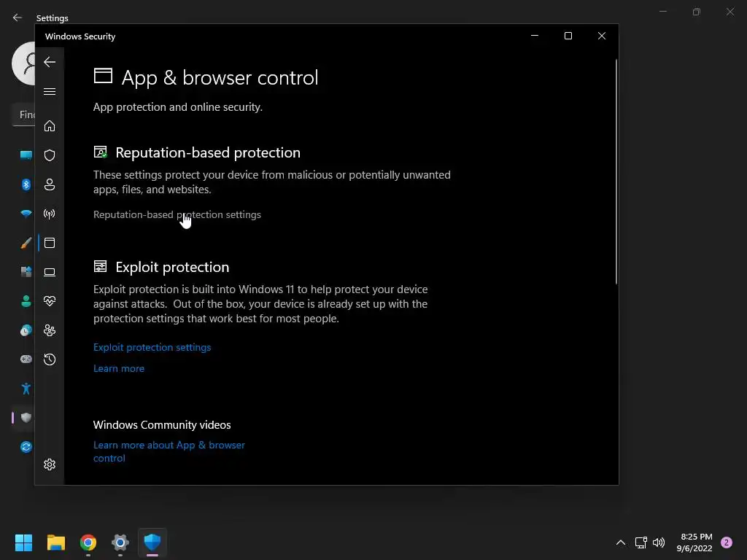Click the App & browser control title icon
747x560 pixels.
point(103,76)
